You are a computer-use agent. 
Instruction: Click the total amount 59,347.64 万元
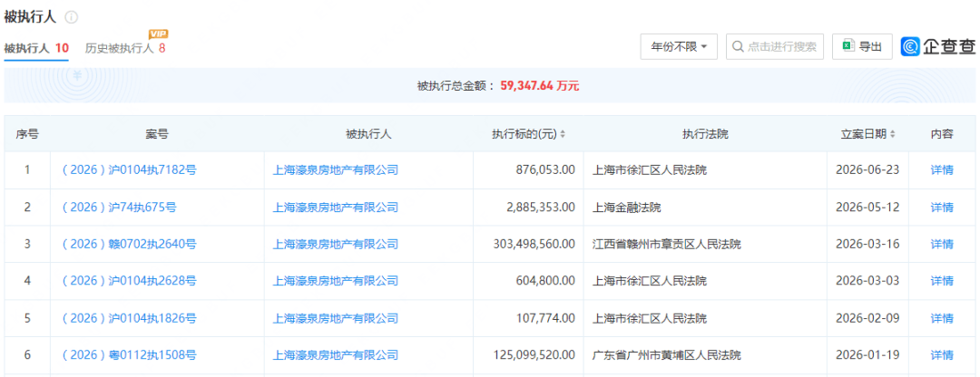pyautogui.click(x=540, y=85)
